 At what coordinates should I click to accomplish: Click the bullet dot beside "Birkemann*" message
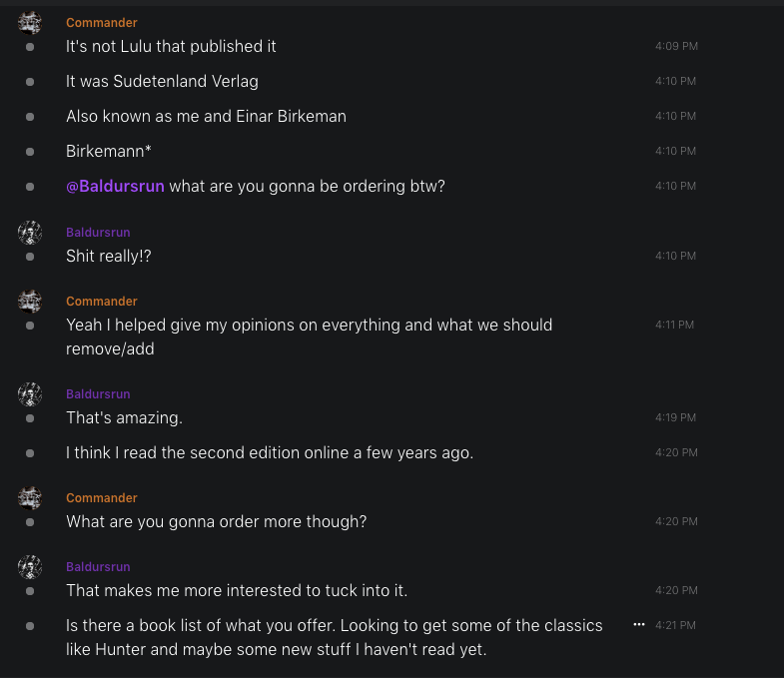pos(30,152)
